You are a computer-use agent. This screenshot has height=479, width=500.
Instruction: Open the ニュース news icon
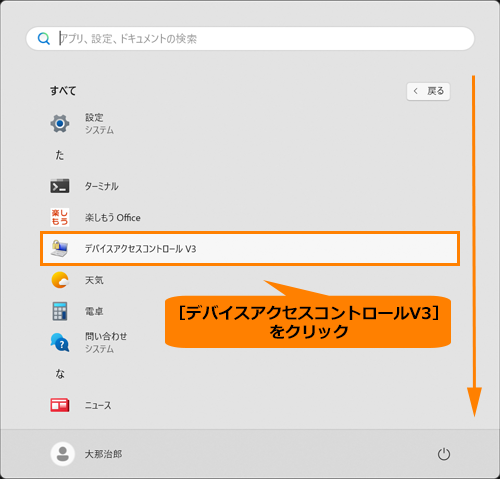60,405
